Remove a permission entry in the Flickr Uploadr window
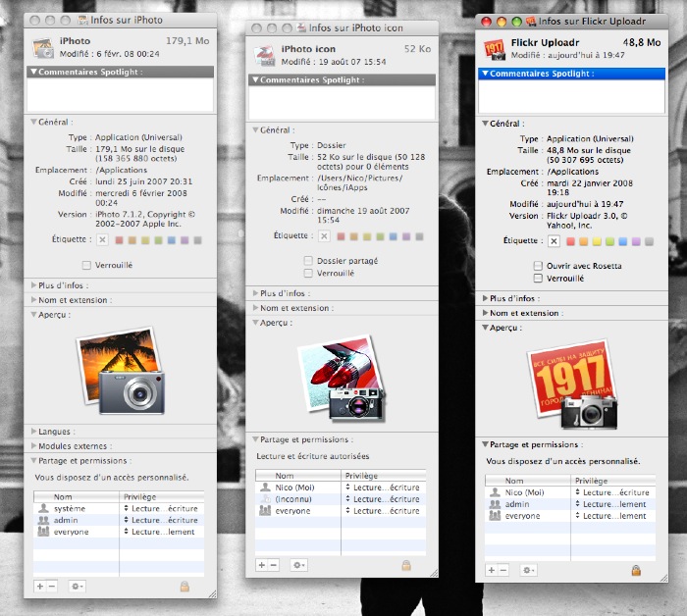Screen dimensions: 687x616 pyautogui.click(x=502, y=570)
